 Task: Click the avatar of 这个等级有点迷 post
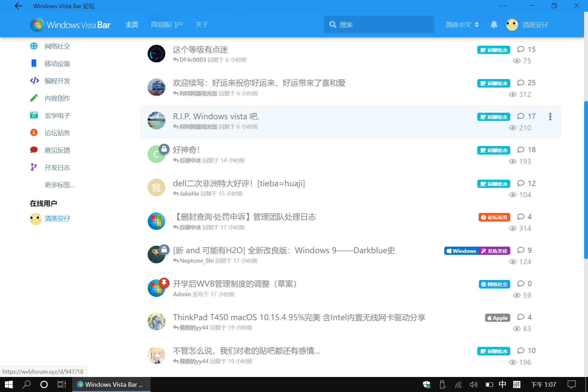[x=156, y=54]
